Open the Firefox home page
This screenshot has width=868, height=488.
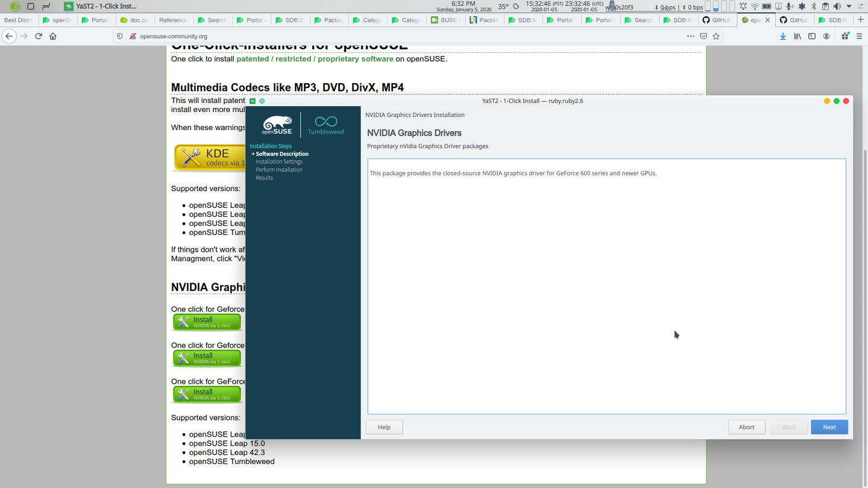pos(53,36)
